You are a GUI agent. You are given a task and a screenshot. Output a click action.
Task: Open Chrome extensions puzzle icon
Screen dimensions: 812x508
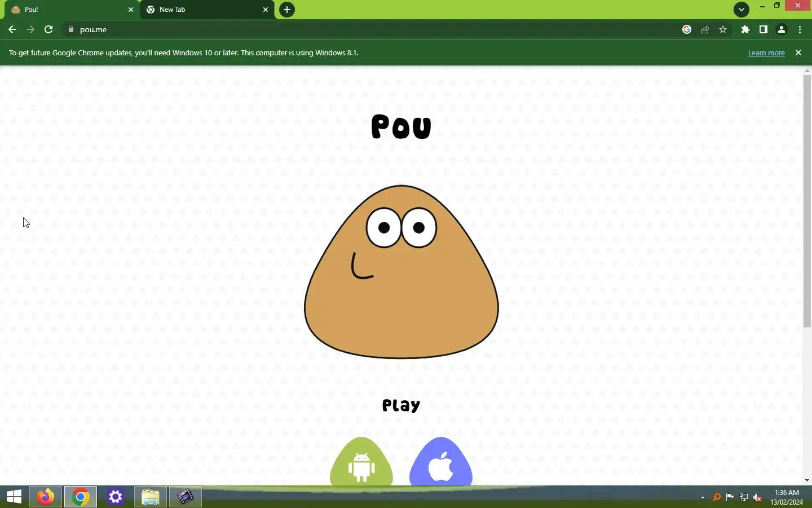click(x=745, y=29)
